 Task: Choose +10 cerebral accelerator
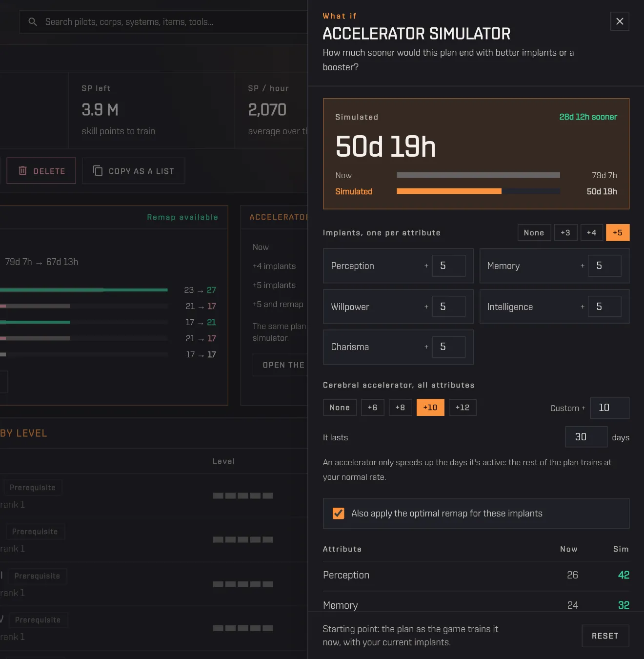click(430, 408)
